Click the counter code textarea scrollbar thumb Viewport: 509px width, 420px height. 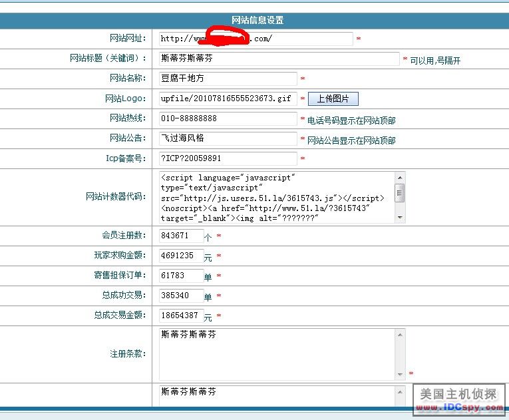[x=400, y=192]
